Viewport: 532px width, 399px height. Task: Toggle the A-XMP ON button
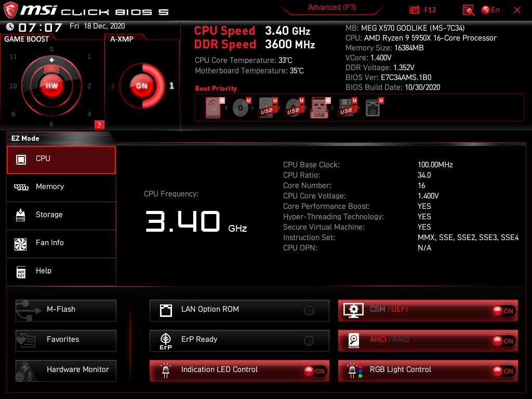tap(142, 86)
